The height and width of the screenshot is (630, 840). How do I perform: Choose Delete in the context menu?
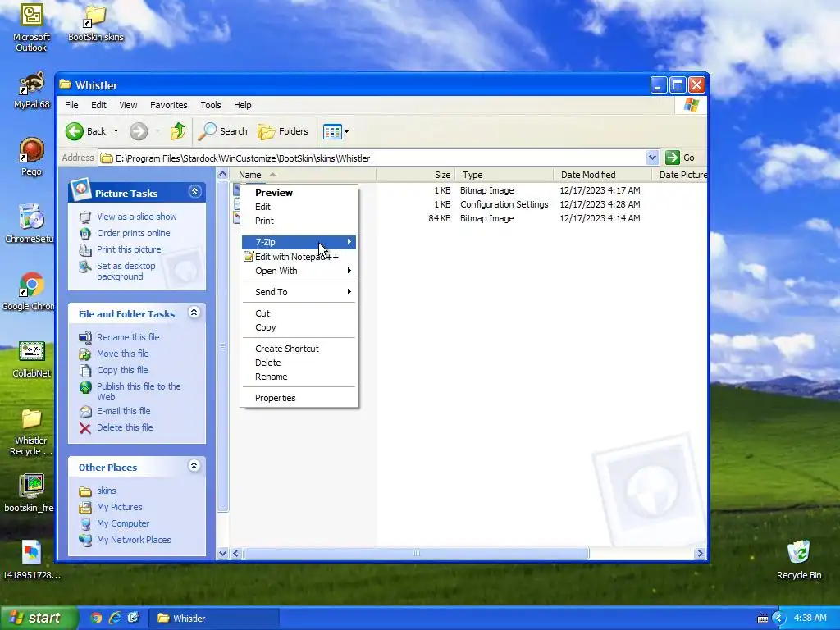pos(299,363)
